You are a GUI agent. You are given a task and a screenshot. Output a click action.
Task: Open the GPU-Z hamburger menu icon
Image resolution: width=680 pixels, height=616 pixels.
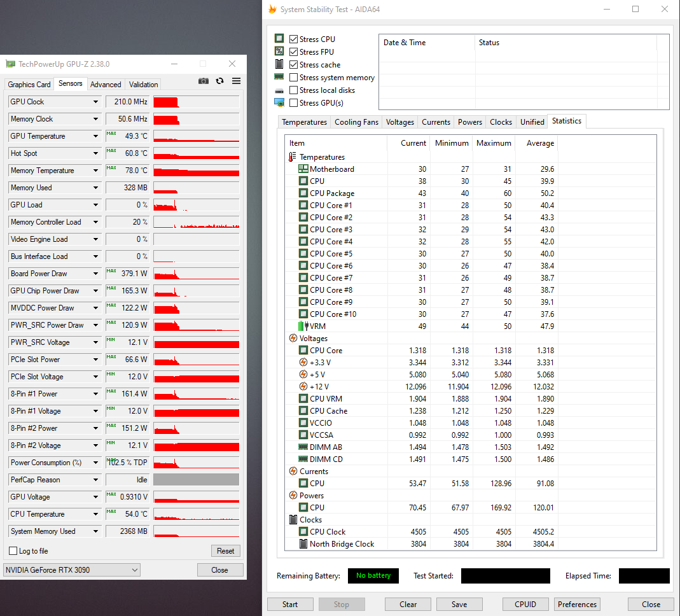(x=236, y=81)
